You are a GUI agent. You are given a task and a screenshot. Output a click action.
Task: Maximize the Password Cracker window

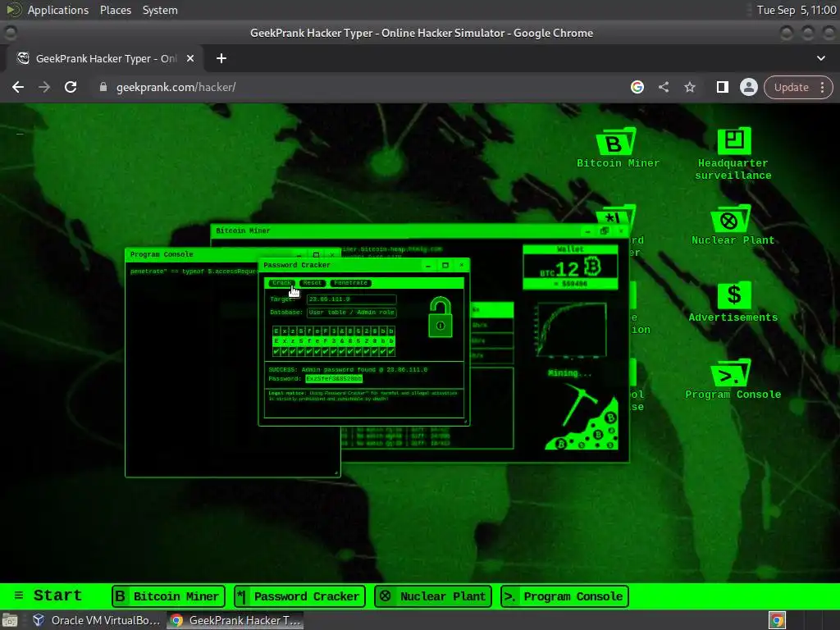[x=445, y=265]
